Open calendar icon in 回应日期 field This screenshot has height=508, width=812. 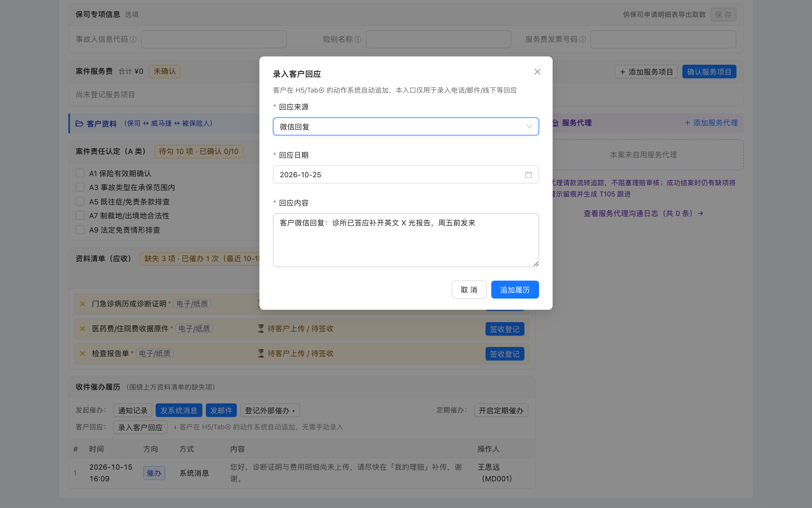tap(529, 175)
